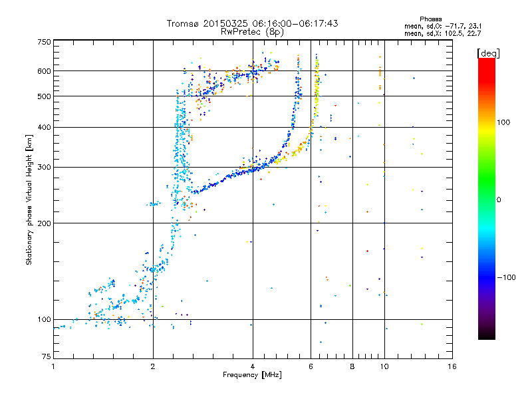
Task: Click the colorbar tick label '100'
Action: pos(503,122)
